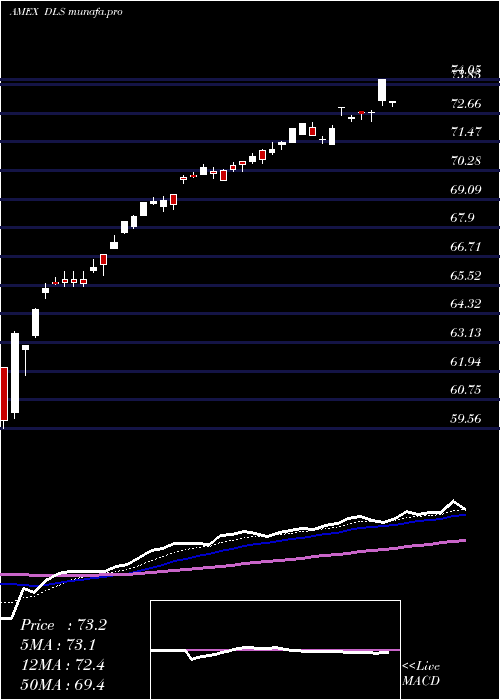500x700 pixels.
Task: Click the tallest white candlestick at the chart top
Action: pos(382,90)
